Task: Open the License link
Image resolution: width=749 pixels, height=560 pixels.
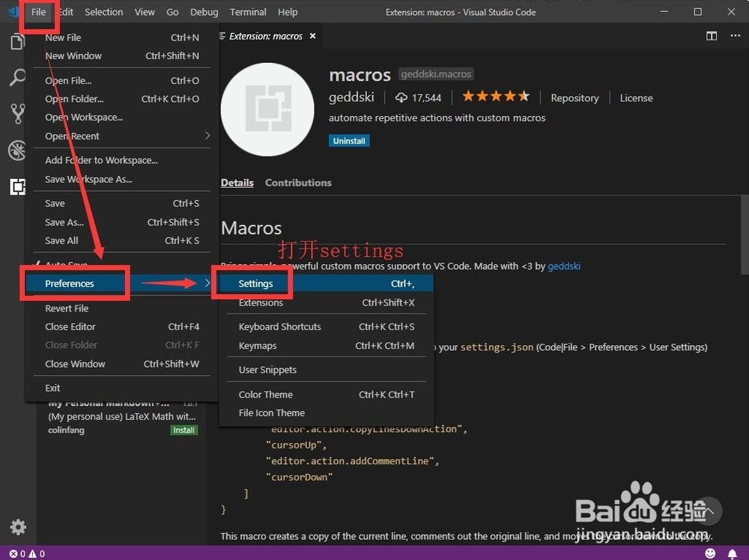Action: click(636, 98)
